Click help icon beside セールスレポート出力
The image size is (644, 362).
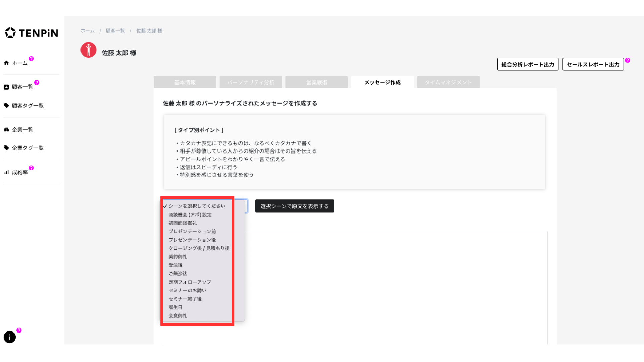click(628, 60)
